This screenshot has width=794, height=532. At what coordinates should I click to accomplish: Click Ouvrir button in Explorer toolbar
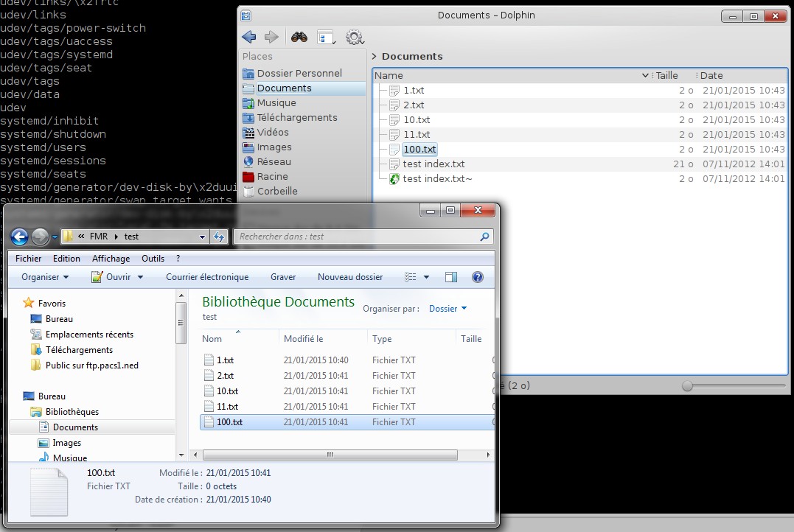click(111, 277)
